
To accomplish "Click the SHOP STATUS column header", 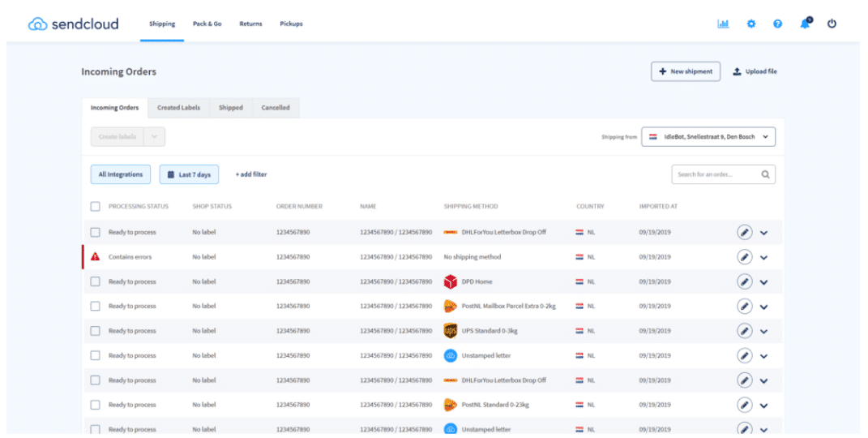I will (x=212, y=207).
